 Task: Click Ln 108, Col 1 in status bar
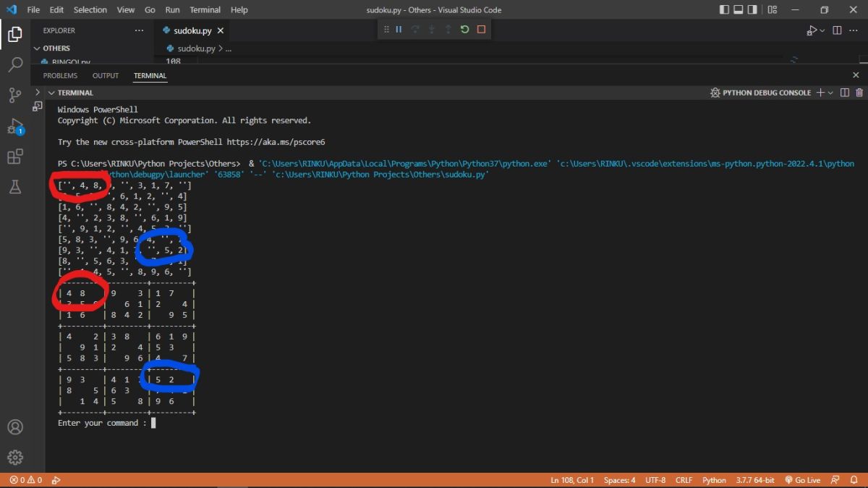point(572,480)
